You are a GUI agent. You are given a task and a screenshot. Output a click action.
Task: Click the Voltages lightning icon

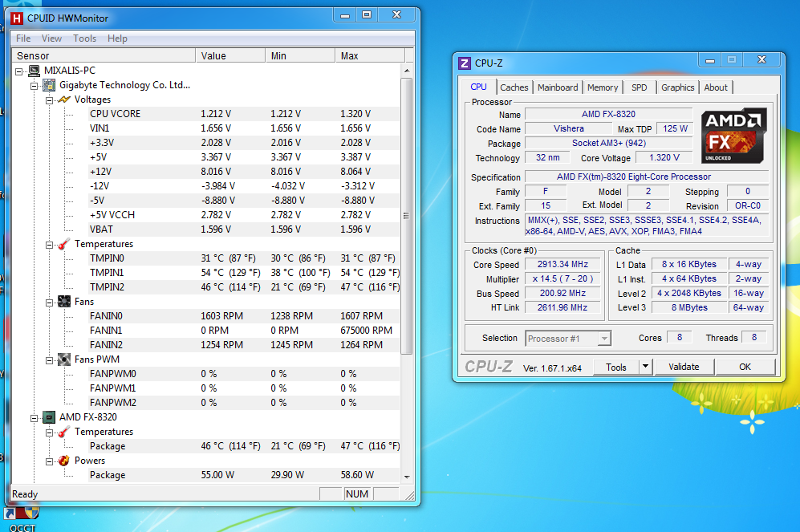63,99
